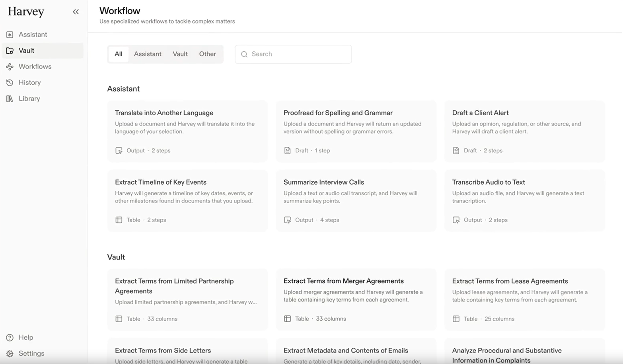Click Table icon on Lease Agreements card
This screenshot has width=623, height=364.
tap(456, 319)
